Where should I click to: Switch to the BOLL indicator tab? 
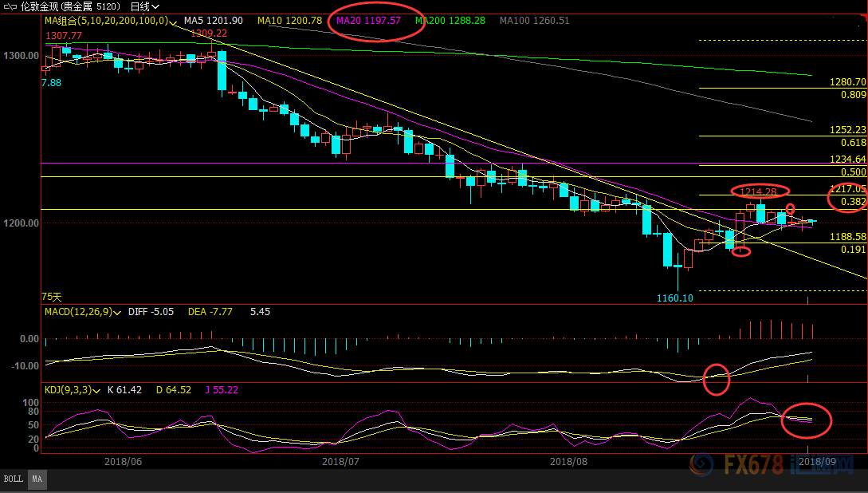pos(13,479)
